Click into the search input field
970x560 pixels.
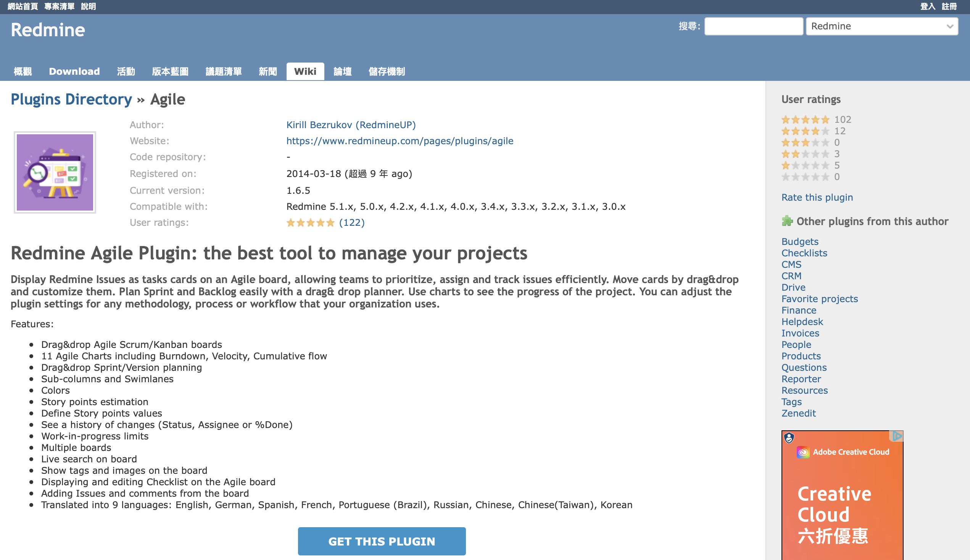pyautogui.click(x=753, y=26)
